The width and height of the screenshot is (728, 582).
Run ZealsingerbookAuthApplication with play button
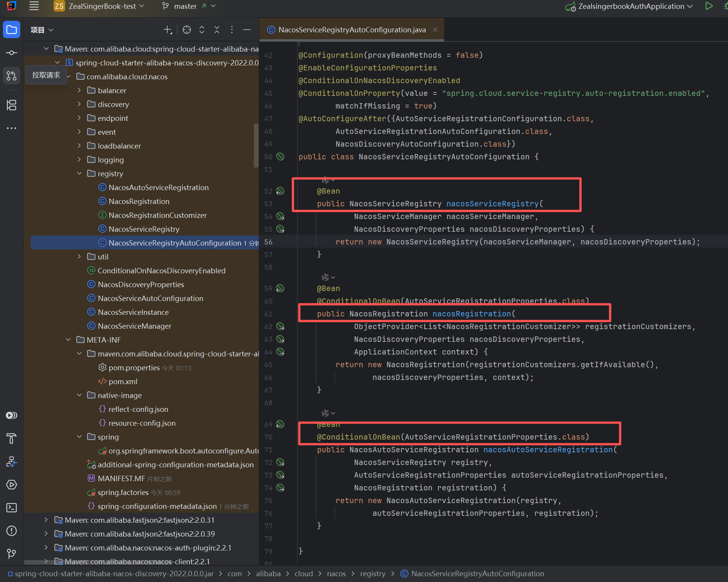pos(709,6)
